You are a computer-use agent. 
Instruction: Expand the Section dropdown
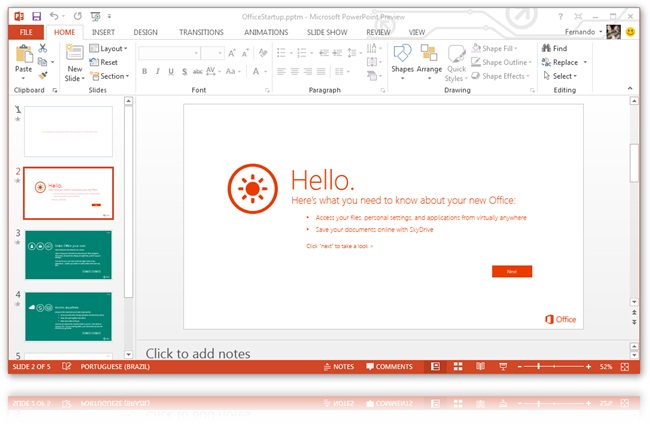109,76
